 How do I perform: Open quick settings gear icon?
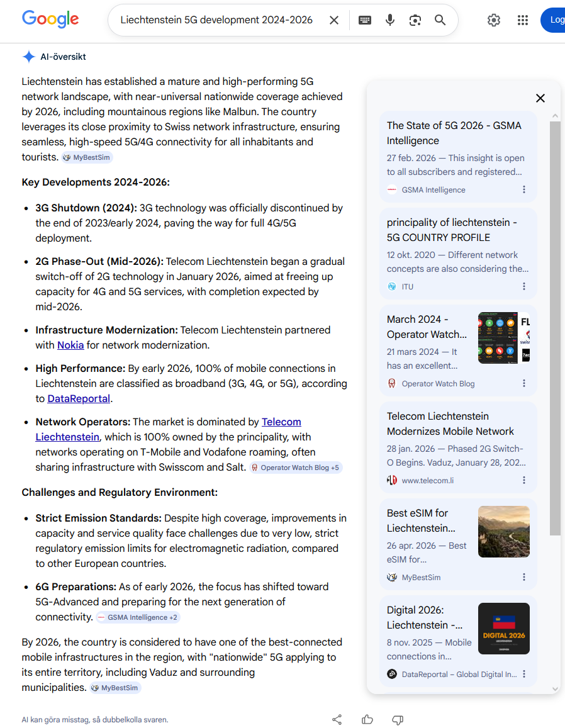pyautogui.click(x=494, y=20)
